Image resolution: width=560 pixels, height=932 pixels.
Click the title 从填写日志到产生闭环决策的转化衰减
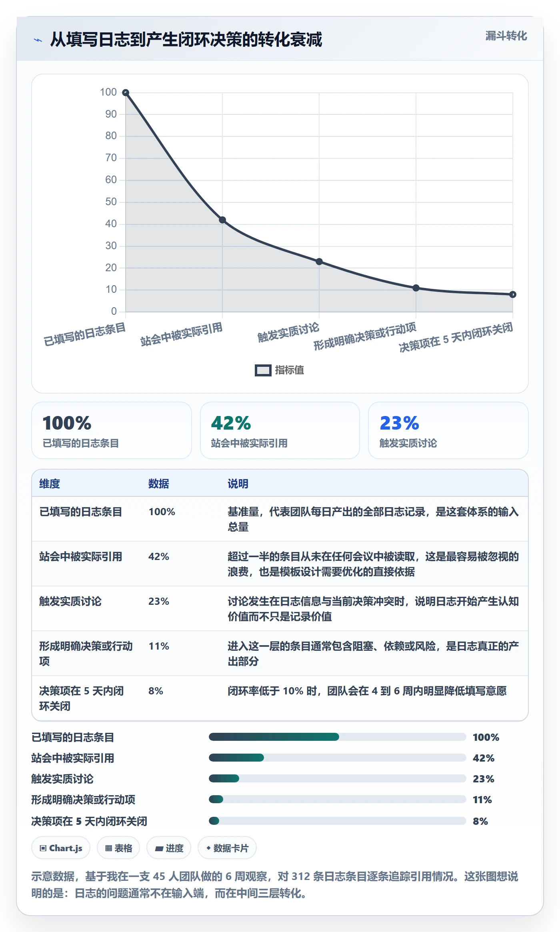tap(186, 40)
